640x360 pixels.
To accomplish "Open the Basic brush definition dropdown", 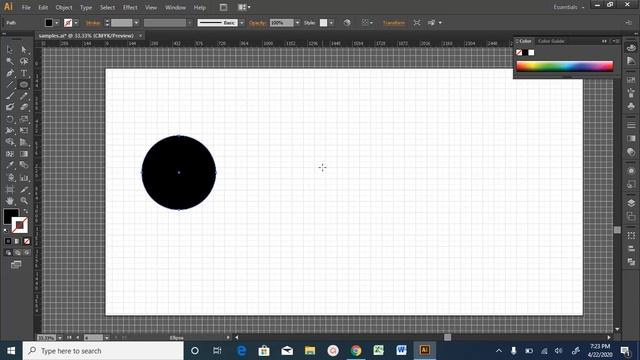I will [x=242, y=23].
